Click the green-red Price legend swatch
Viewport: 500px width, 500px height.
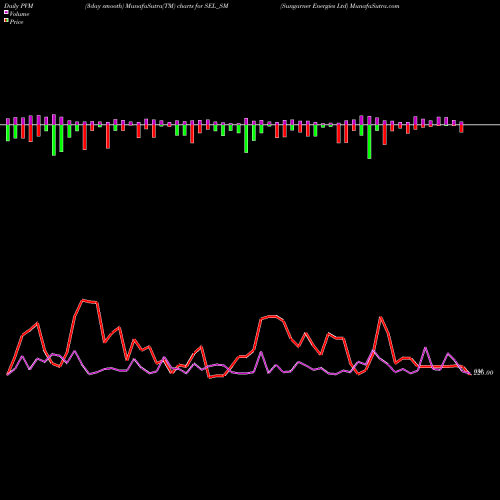[6, 21]
